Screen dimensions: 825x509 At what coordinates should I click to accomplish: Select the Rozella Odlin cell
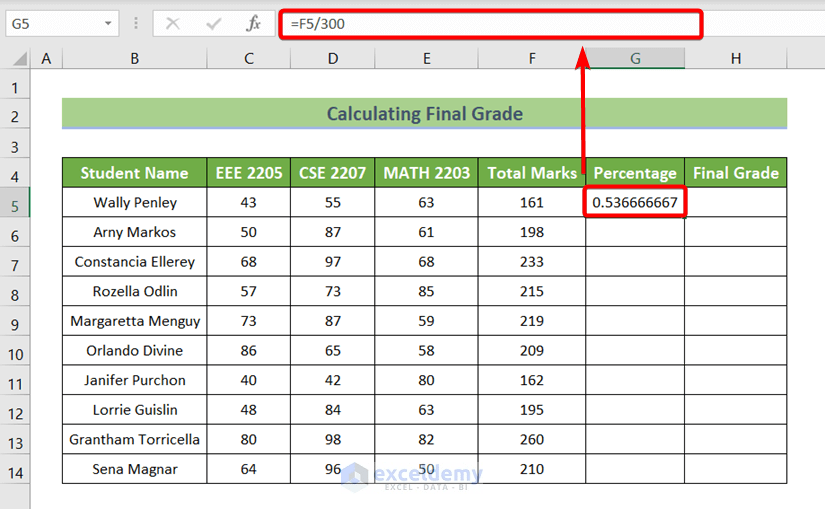coord(135,291)
